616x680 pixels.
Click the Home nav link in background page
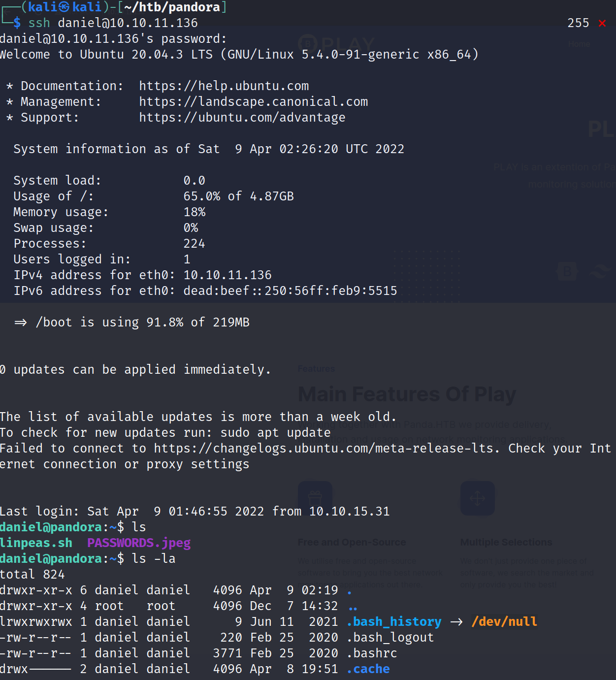click(x=579, y=44)
